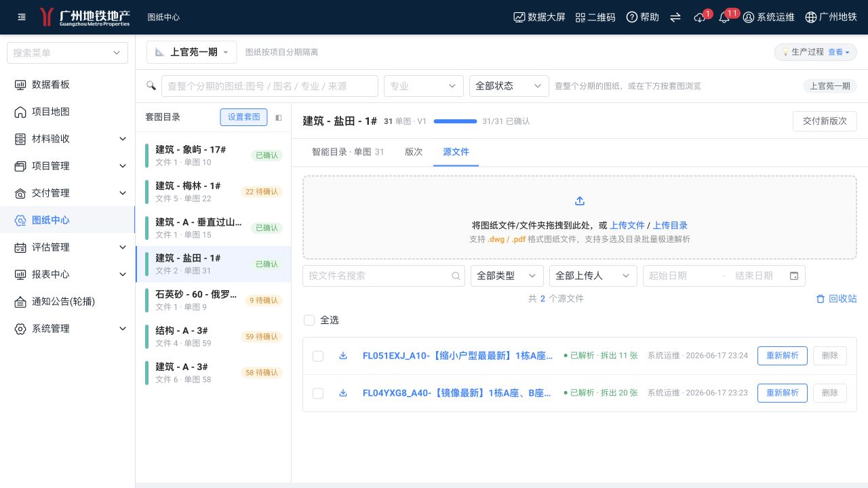The image size is (868, 488).
Task: Open FL051EXJ_A10 file name link
Action: click(458, 356)
